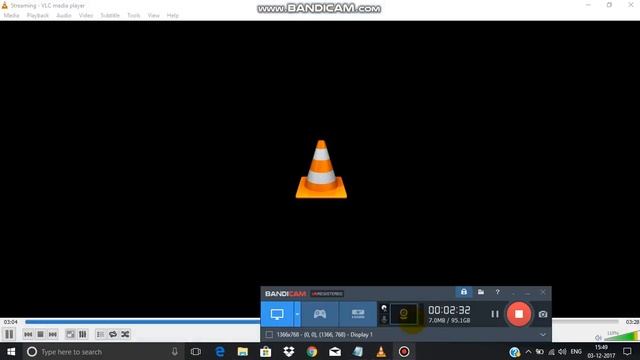The height and width of the screenshot is (360, 640).
Task: Expand Bandicam screen mode dropdown arrow
Action: [x=297, y=314]
